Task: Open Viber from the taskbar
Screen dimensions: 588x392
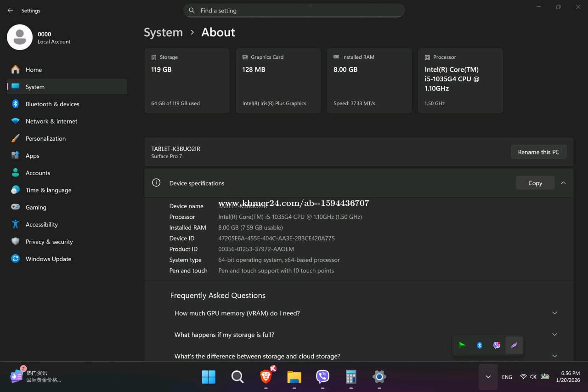Action: coord(322,377)
